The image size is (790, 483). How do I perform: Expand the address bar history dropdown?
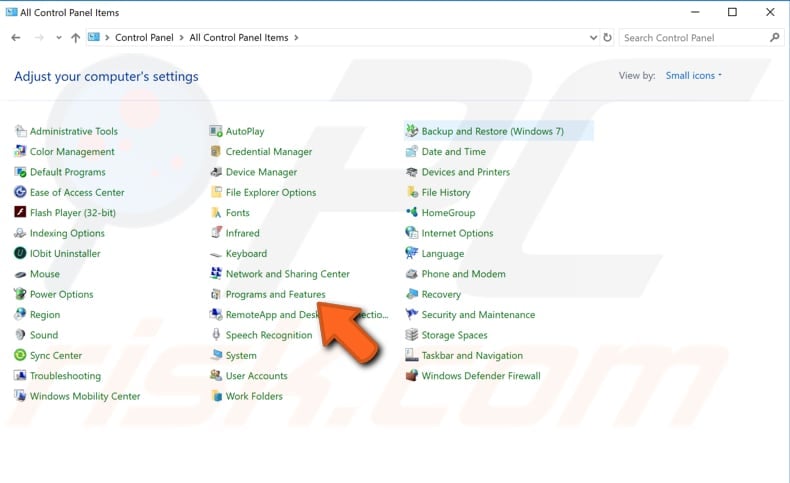click(593, 38)
